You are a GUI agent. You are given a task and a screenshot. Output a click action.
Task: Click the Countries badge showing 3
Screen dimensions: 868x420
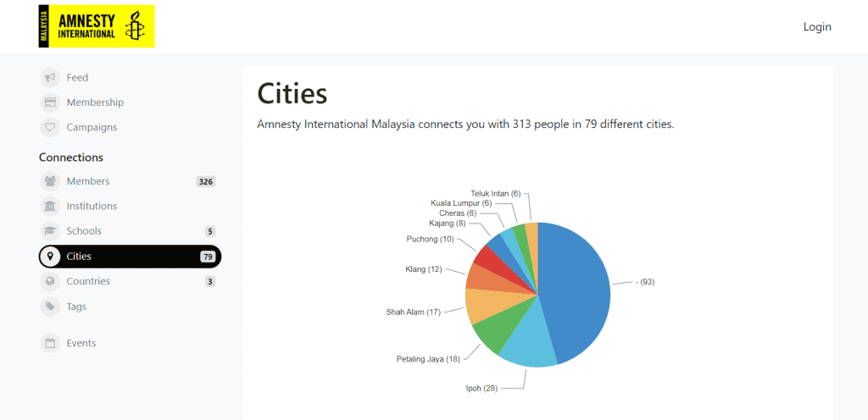210,281
